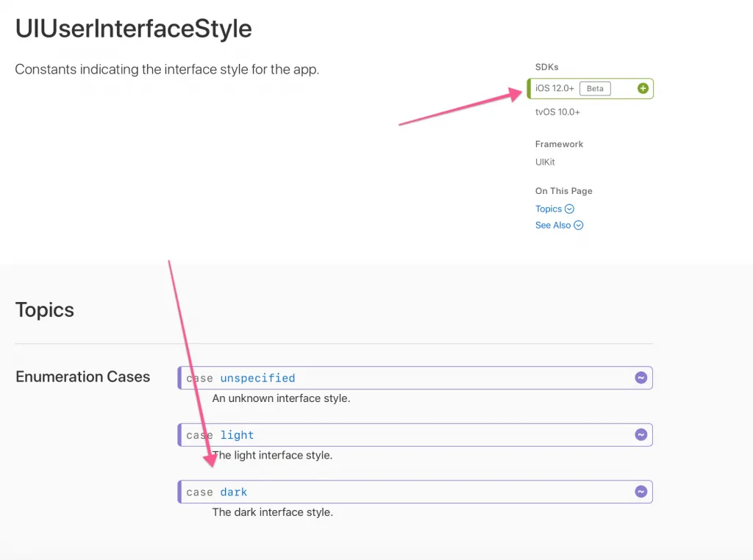Select the tvOS 10.0+ SDK entry
Viewport: 753px width, 560px height.
[x=557, y=112]
